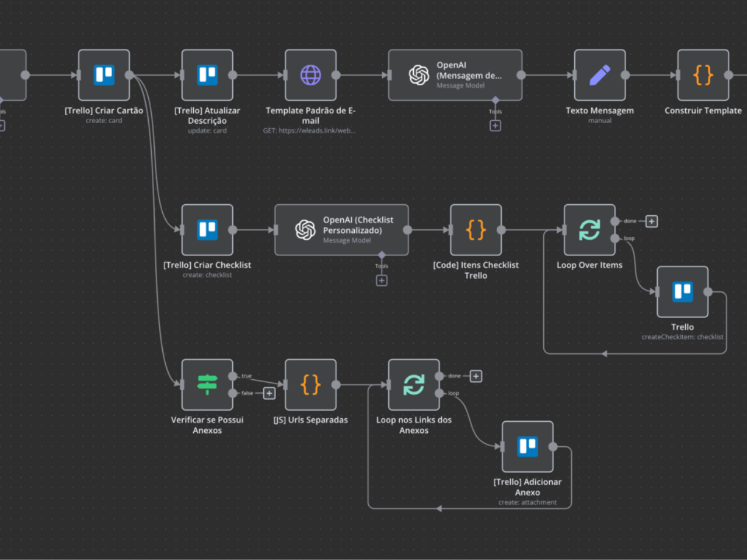Image resolution: width=747 pixels, height=560 pixels.
Task: Select the [Trello] Criar Checklist node
Action: 207,230
